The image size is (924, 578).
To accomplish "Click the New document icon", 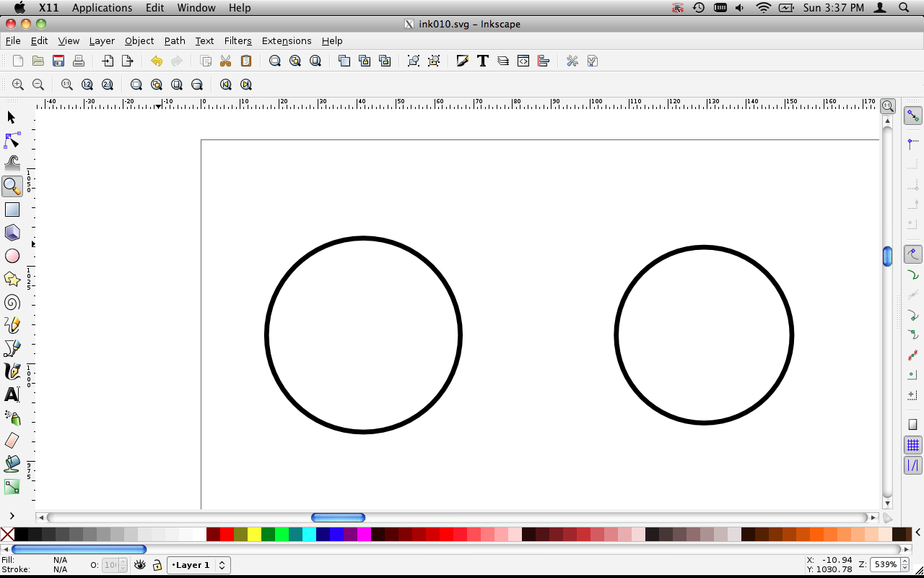I will click(x=18, y=61).
